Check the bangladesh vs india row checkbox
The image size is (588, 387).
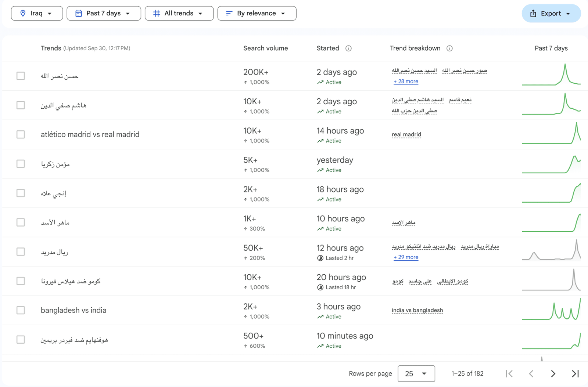click(x=21, y=310)
